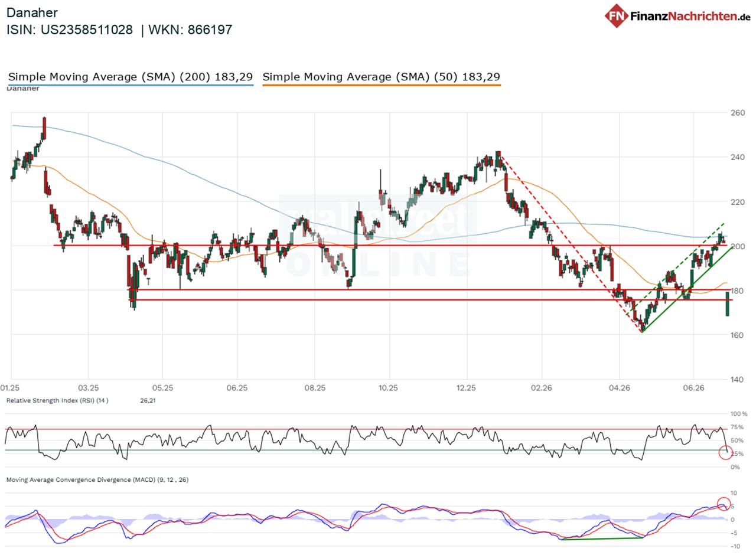Click the 04.26 date axis marker
Viewport: 756px width, 555px height.
click(618, 388)
